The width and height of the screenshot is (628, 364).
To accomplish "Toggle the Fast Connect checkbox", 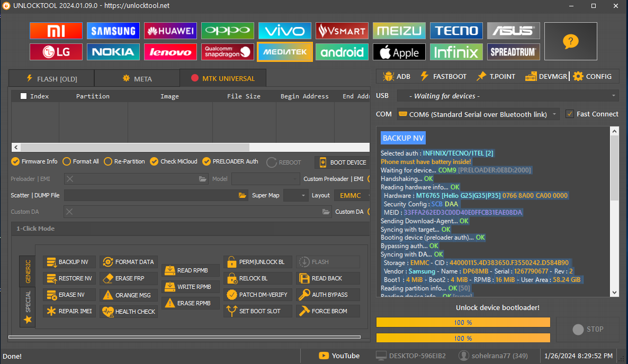I will 570,114.
